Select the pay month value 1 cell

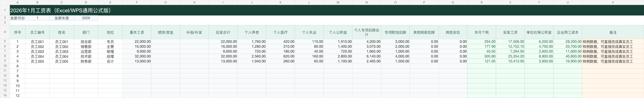tap(38, 18)
